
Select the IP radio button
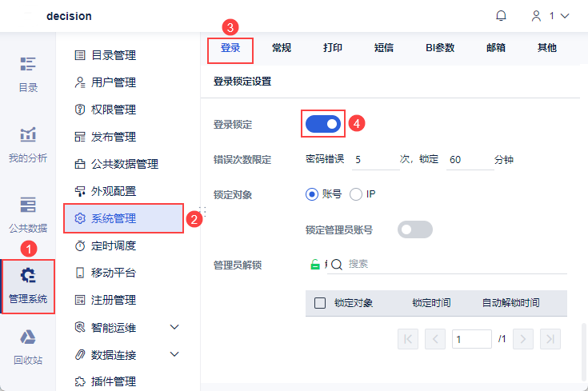pos(356,194)
